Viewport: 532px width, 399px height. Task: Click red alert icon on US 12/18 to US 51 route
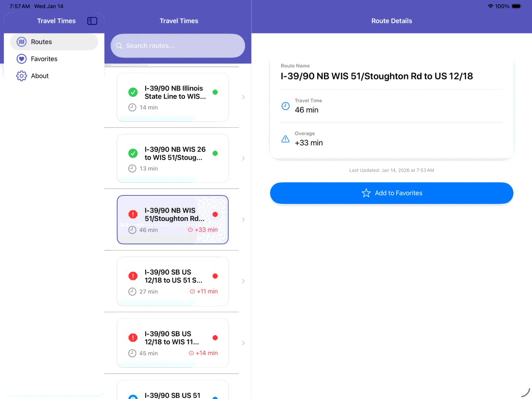click(x=133, y=276)
